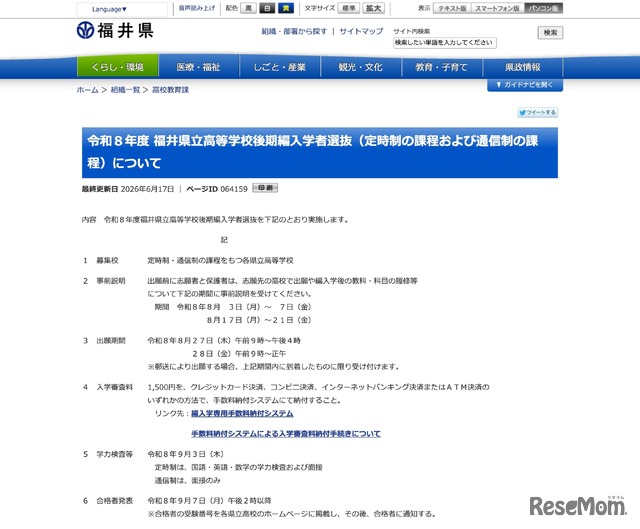Click the 印刷 print button
The width and height of the screenshot is (640, 529).
click(x=265, y=188)
